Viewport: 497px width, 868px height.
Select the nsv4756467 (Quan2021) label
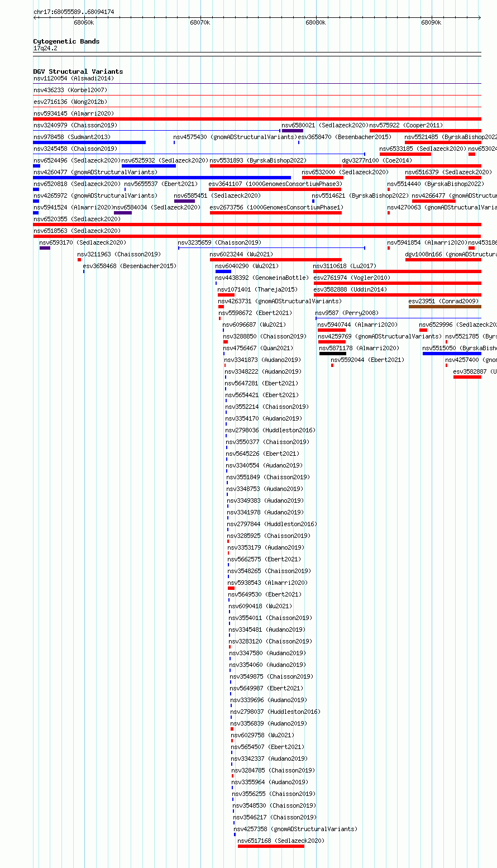pos(258,348)
